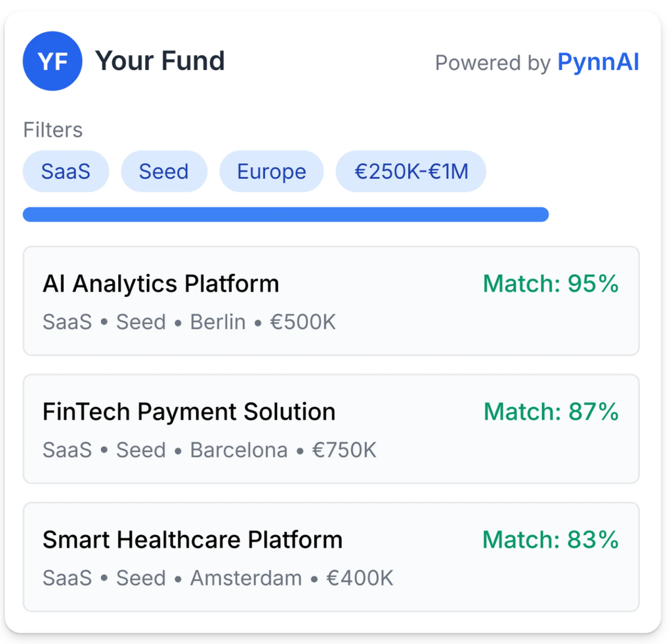Toggle the €250K-€1M range filter

pyautogui.click(x=411, y=172)
